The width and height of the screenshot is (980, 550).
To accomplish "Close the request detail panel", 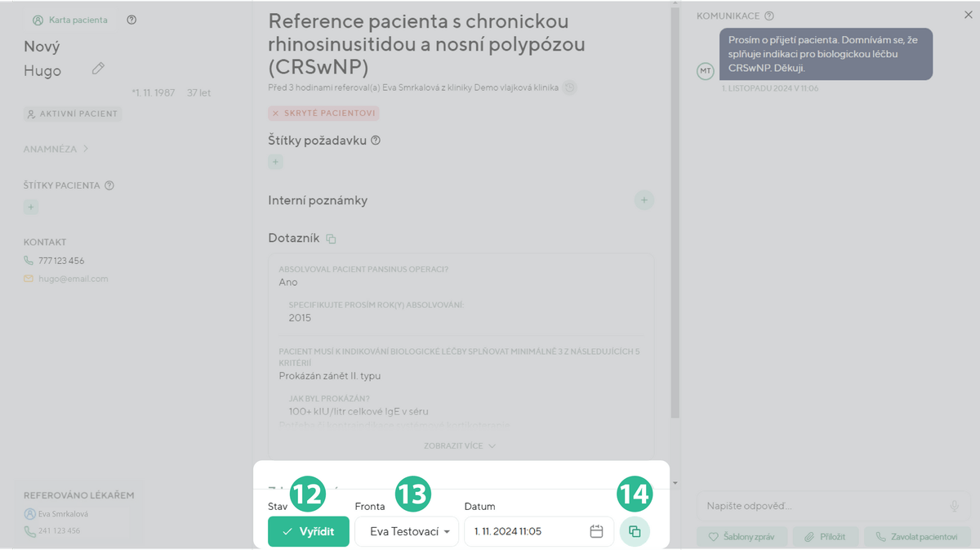I will [x=968, y=15].
